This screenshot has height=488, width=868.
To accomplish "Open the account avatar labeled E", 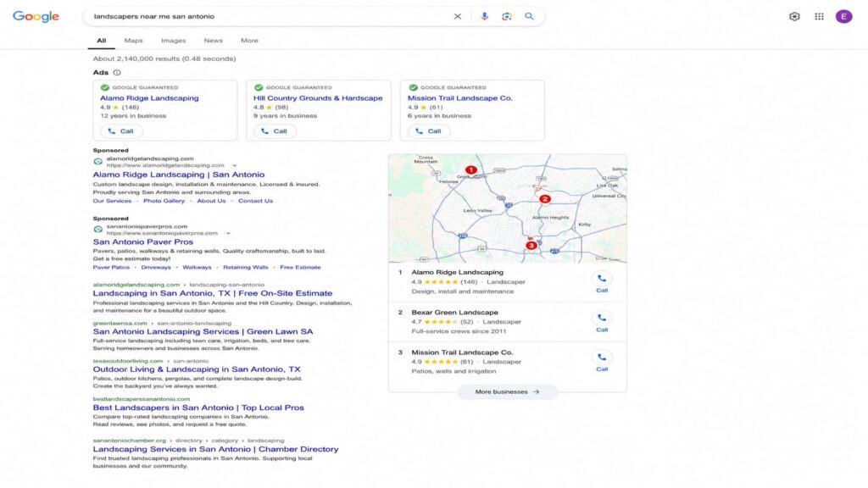I will pos(843,17).
